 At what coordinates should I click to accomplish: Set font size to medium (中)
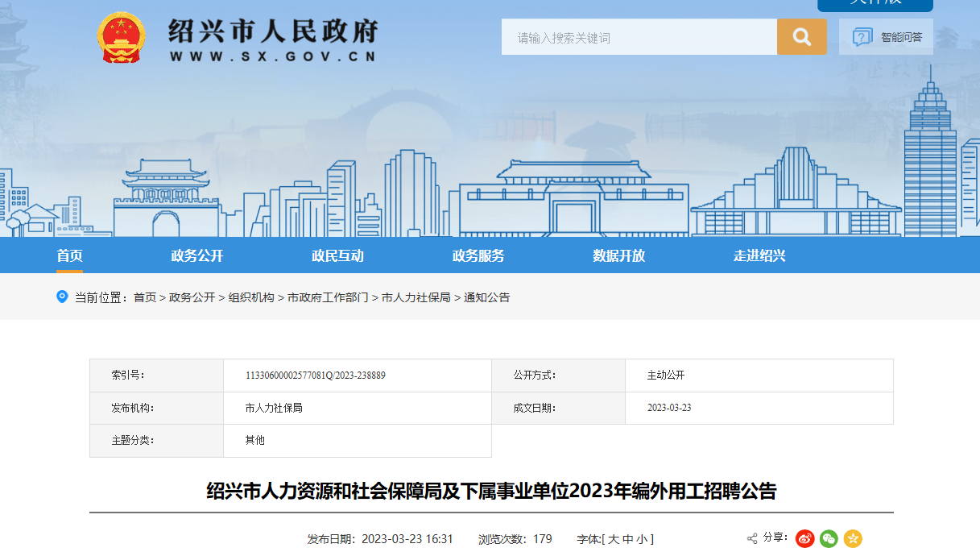point(627,539)
